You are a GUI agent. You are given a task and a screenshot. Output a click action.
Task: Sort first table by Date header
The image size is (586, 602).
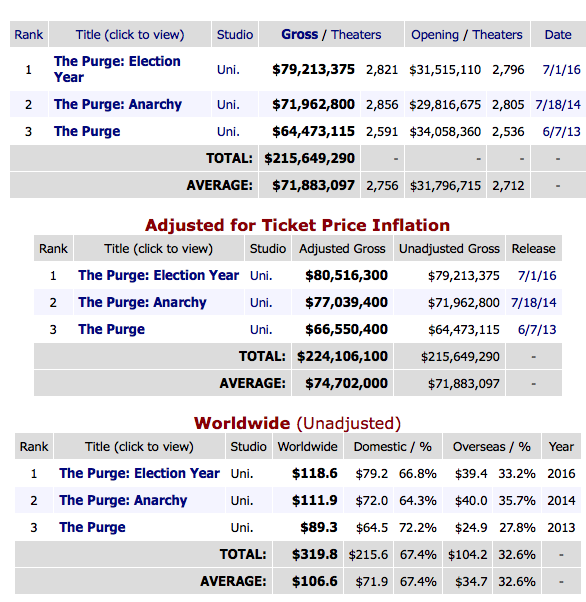(x=558, y=35)
